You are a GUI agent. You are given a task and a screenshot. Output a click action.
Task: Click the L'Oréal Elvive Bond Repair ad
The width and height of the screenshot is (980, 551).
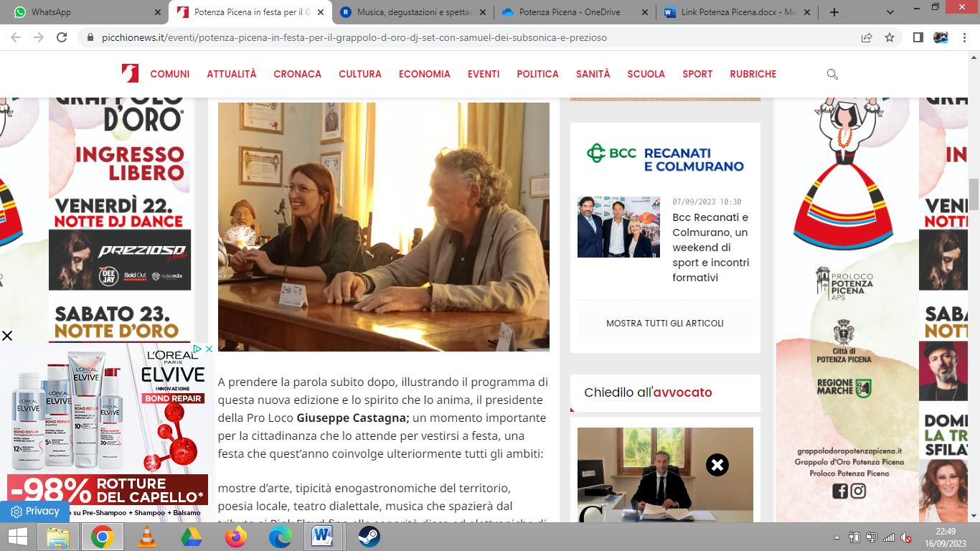pos(108,432)
